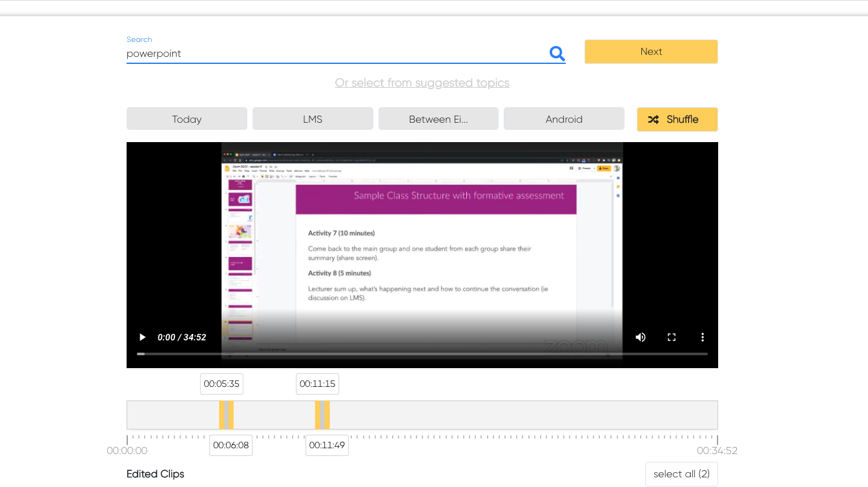Select the LMS suggested topic
The image size is (868, 487).
313,119
